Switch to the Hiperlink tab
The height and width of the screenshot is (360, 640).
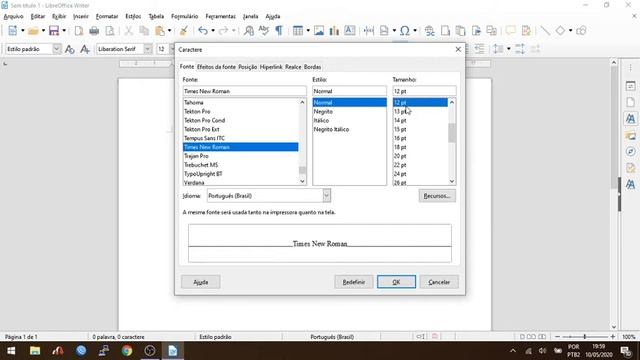271,67
